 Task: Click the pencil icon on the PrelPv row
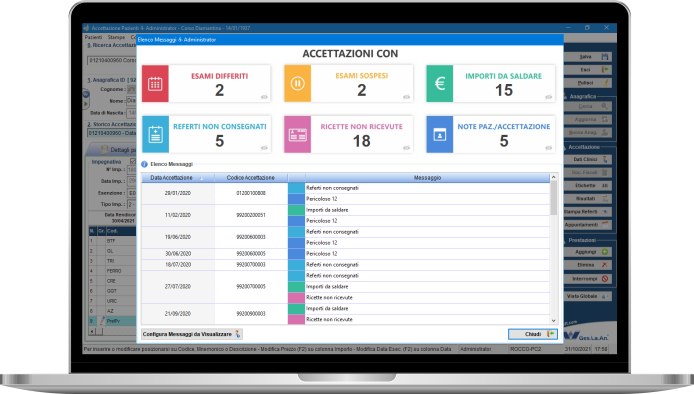102,321
